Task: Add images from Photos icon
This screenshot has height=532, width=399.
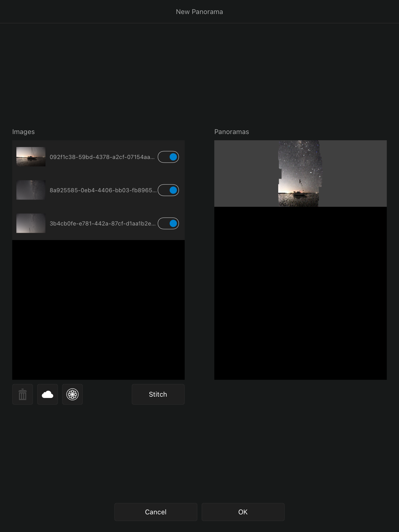Action: (72, 394)
